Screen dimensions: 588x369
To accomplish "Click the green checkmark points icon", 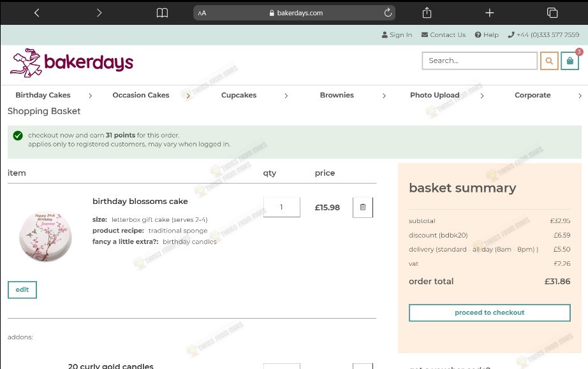I will pyautogui.click(x=18, y=136).
